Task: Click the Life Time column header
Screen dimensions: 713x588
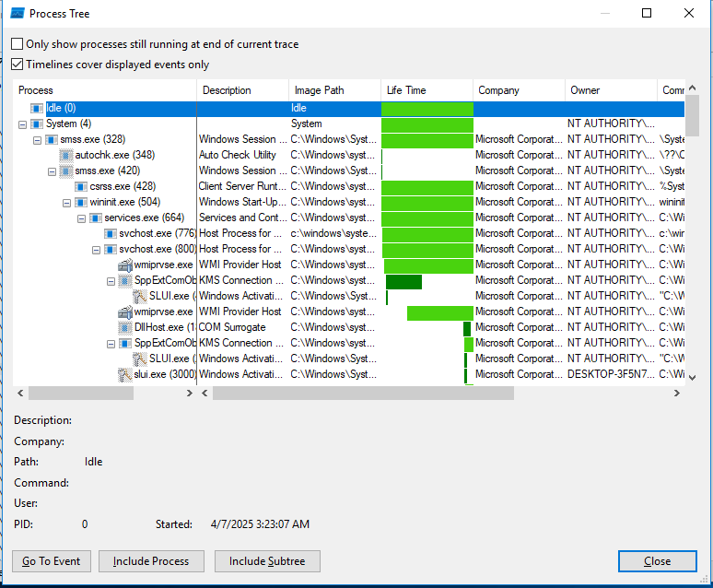Action: [427, 90]
